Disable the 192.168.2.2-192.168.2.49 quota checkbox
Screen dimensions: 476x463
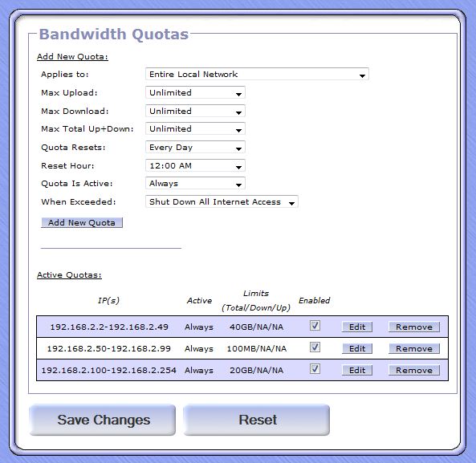coord(315,326)
